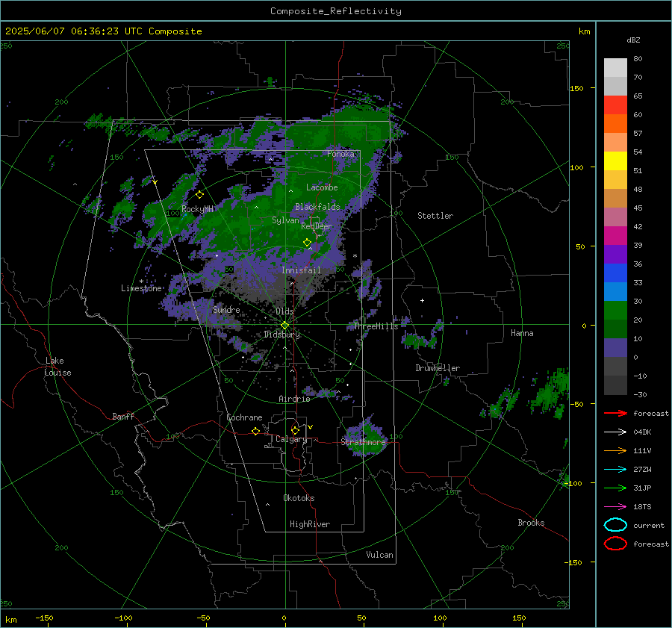Click the Sundre city label
The height and width of the screenshot is (628, 672).
point(226,310)
